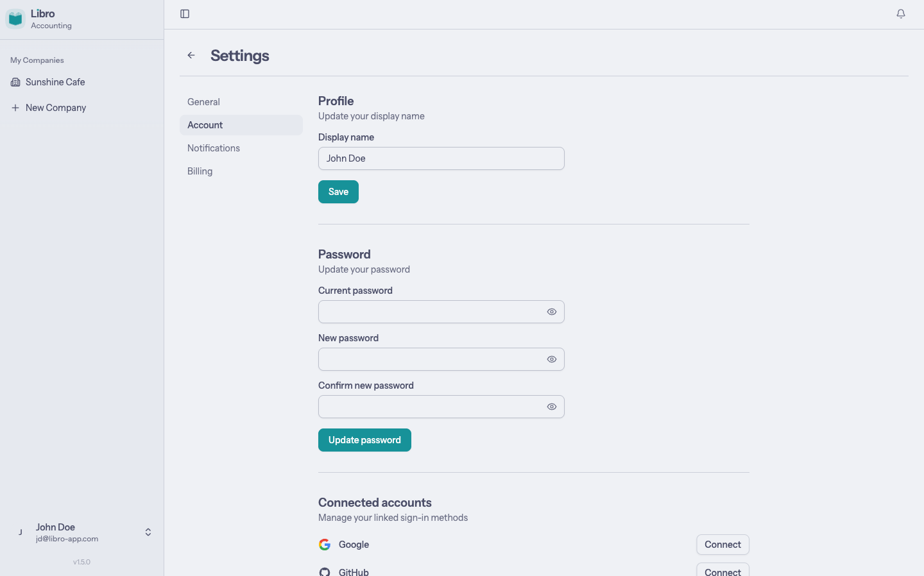Open notifications via the bell icon

901,13
